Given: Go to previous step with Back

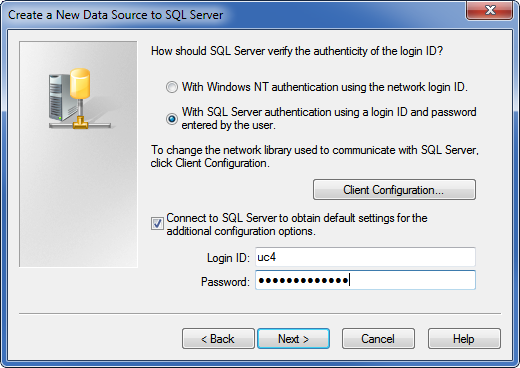Looking at the screenshot, I should (x=218, y=339).
